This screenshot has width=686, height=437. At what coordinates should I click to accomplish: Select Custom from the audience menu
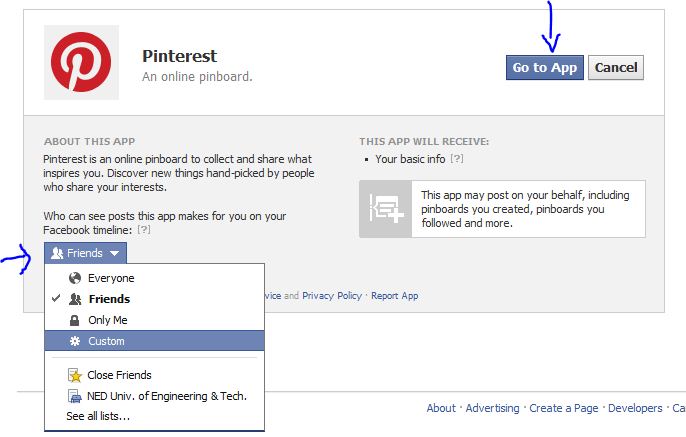click(x=154, y=341)
